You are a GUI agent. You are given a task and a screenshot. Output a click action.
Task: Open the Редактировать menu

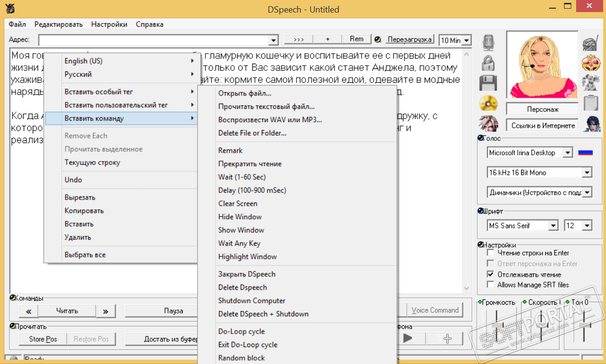pos(58,24)
